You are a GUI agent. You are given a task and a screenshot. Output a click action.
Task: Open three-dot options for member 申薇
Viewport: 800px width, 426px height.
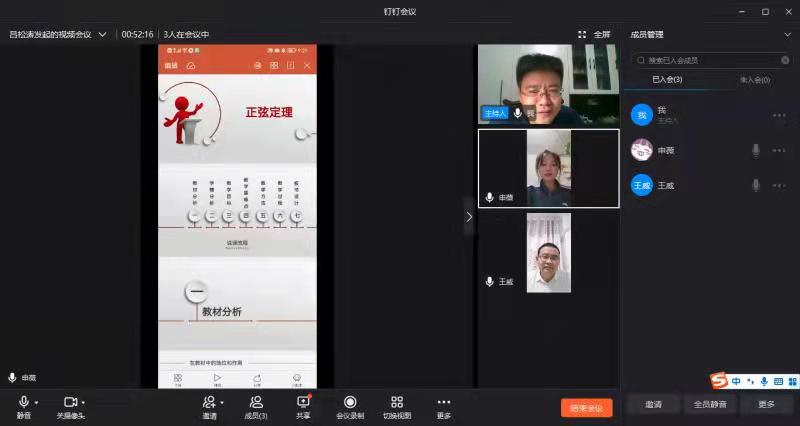[779, 151]
